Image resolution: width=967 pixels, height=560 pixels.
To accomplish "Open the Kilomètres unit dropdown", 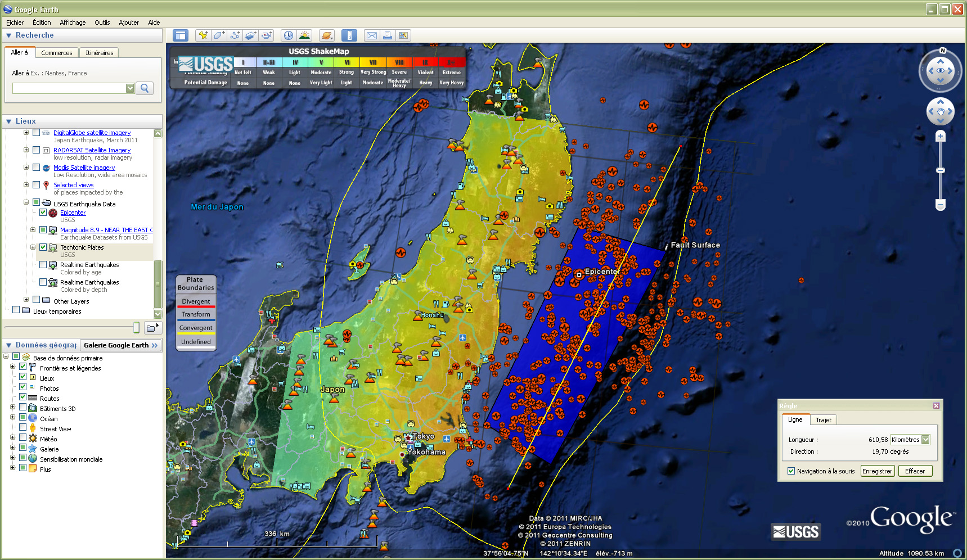I will (x=925, y=440).
